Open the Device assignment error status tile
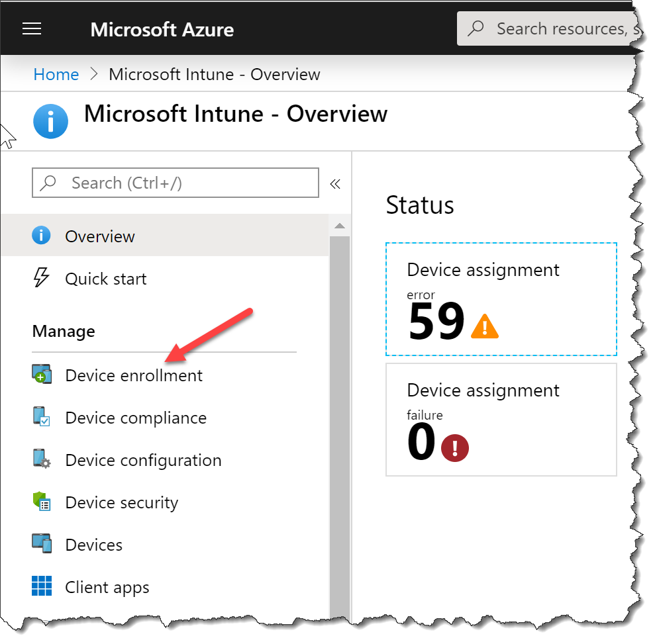The image size is (659, 644). 501,299
